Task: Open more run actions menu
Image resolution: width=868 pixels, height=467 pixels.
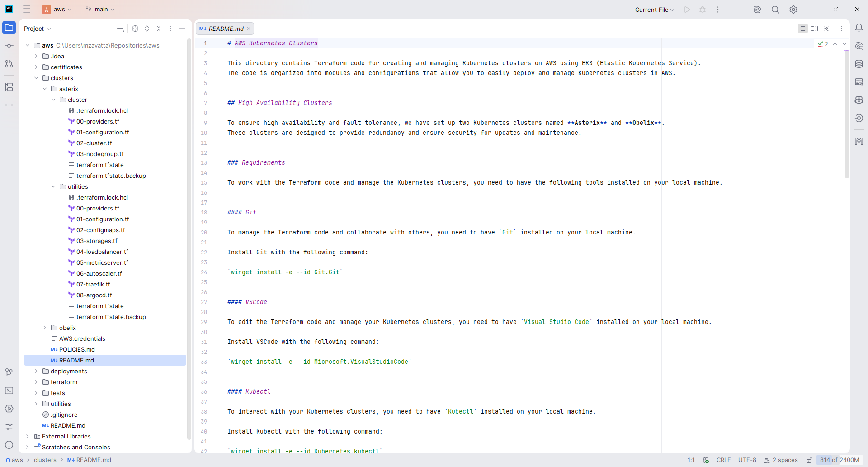Action: 718,10
